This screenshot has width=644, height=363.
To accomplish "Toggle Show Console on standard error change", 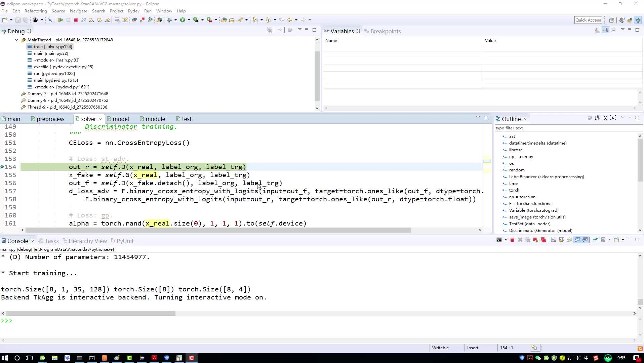I will [585, 240].
